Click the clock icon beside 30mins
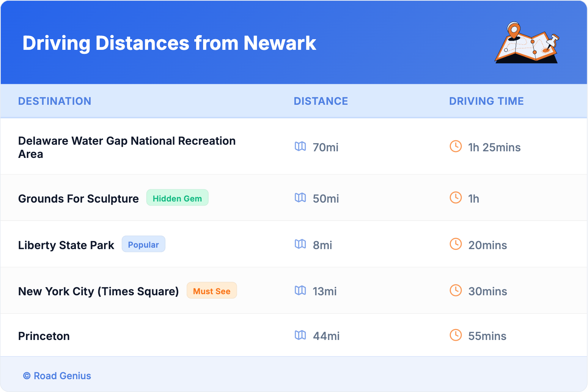This screenshot has width=588, height=392. 456,291
